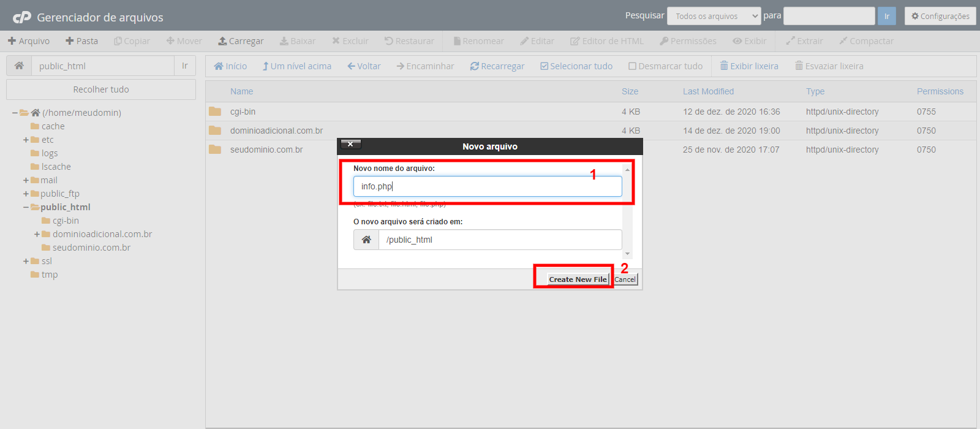Click the /public_html destination field in dialog
Screen dimensions: 980x429
(x=500, y=240)
